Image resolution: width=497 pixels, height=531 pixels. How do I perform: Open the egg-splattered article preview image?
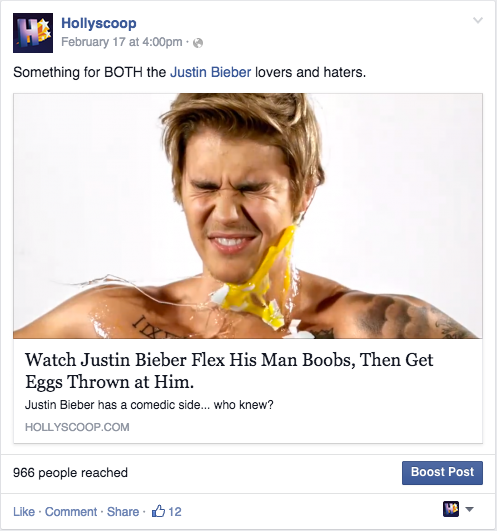pos(248,216)
